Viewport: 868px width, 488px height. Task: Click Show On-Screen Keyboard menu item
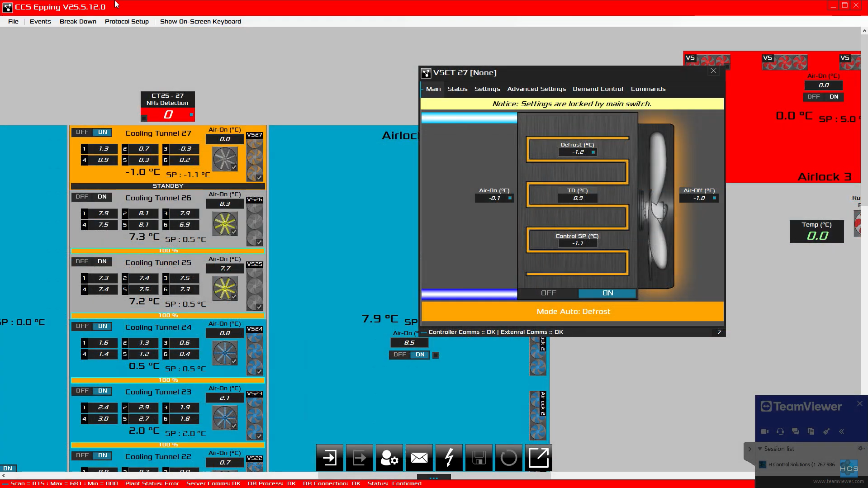point(200,21)
